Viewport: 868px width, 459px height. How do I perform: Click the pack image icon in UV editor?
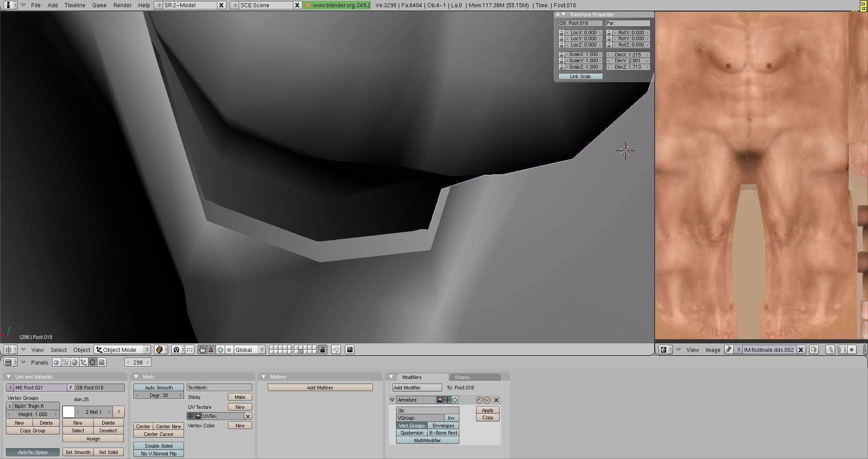pos(814,350)
